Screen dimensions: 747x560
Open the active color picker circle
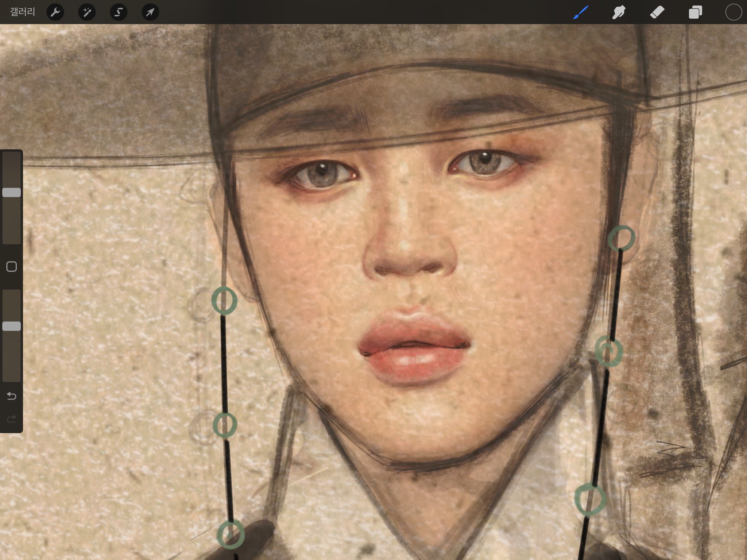734,12
